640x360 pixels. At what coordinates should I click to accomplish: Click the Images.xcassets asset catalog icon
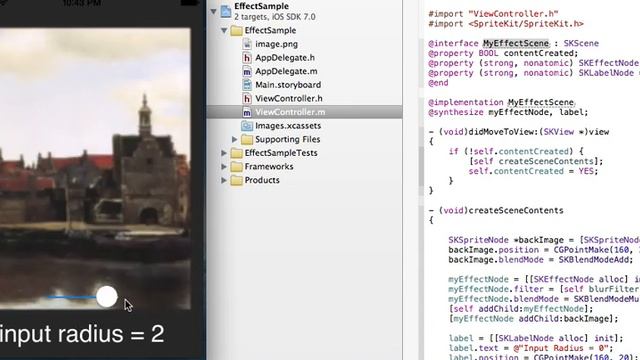(247, 126)
